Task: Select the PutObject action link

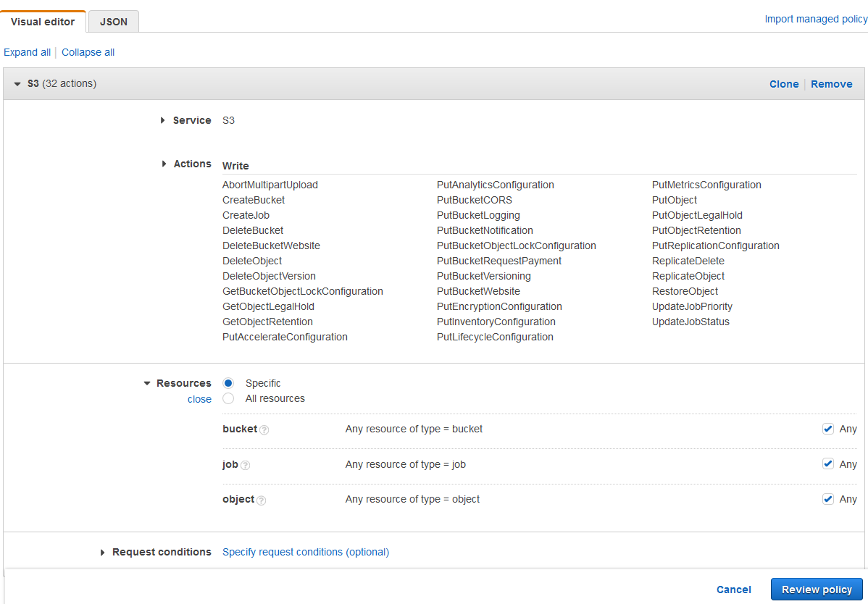Action: [x=674, y=199]
